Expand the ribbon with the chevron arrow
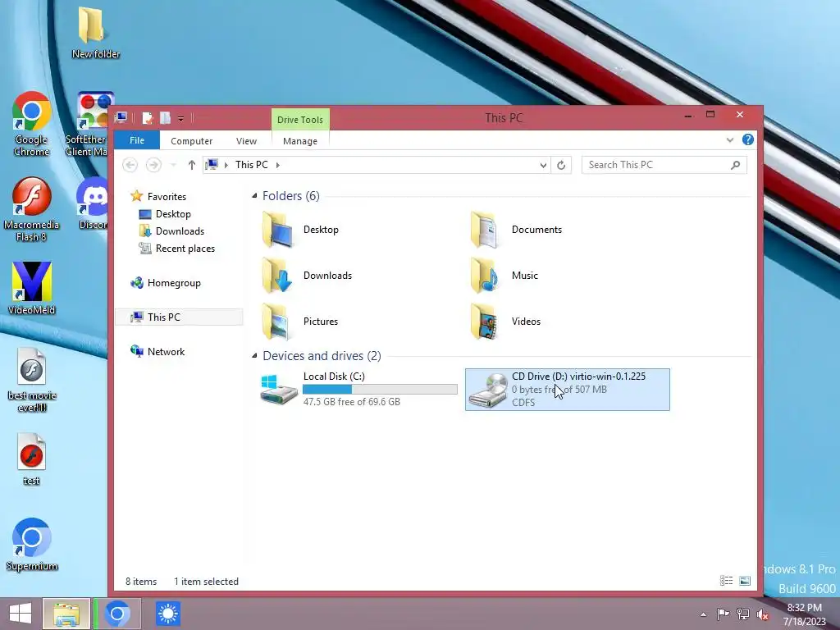 [x=729, y=139]
